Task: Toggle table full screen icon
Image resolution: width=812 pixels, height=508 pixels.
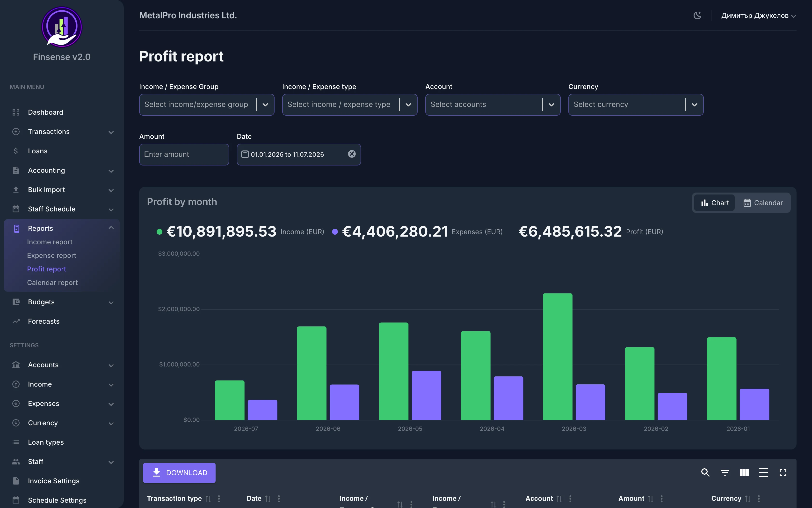Action: tap(783, 473)
